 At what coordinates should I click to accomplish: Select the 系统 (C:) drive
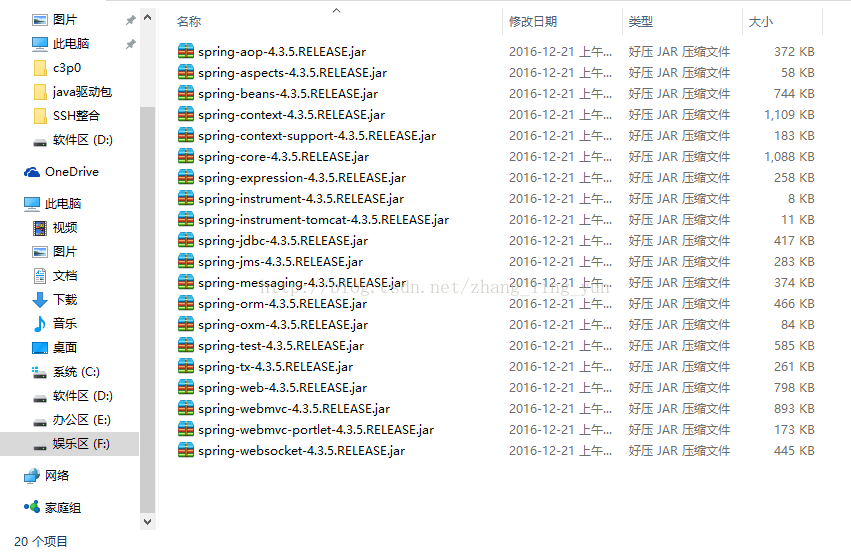click(66, 372)
